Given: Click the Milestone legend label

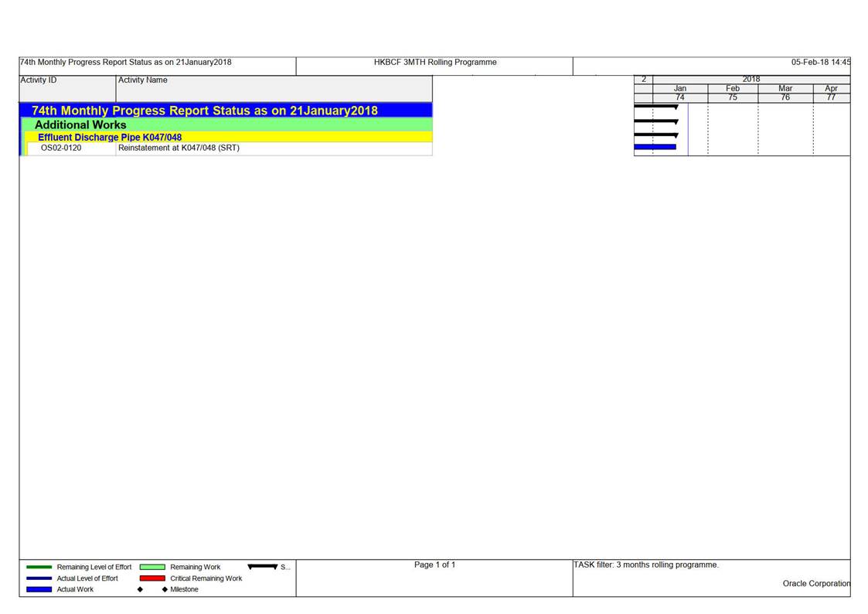Looking at the screenshot, I should (x=184, y=589).
